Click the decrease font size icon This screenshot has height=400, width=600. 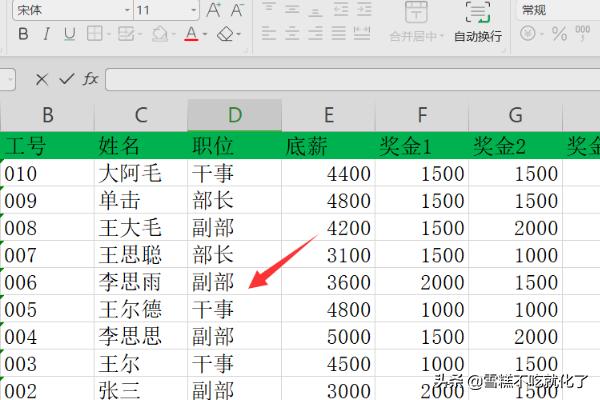tap(237, 9)
